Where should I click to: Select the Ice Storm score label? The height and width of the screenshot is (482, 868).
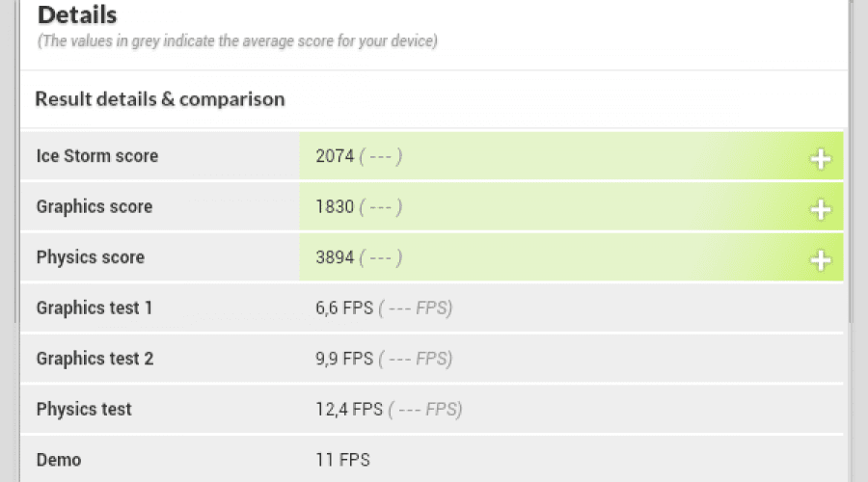pos(97,156)
